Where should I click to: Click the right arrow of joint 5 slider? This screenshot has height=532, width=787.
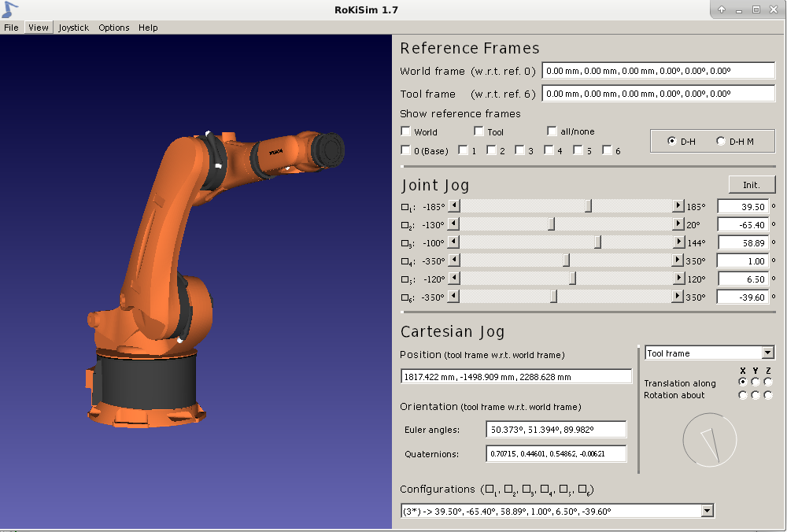coord(678,278)
